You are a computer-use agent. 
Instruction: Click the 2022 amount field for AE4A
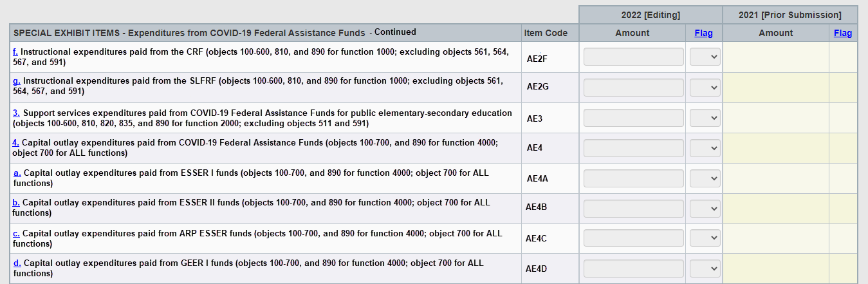pos(633,178)
